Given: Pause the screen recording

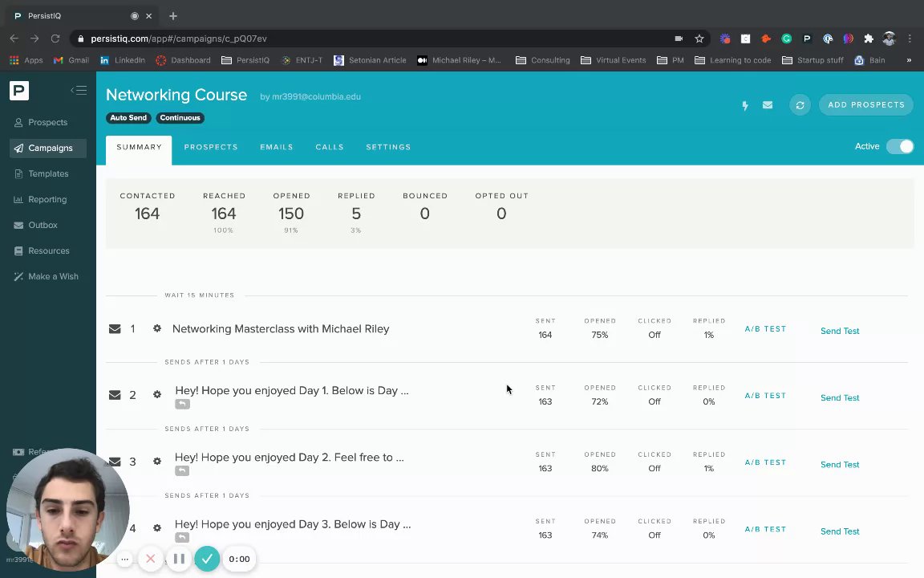Looking at the screenshot, I should coord(179,559).
